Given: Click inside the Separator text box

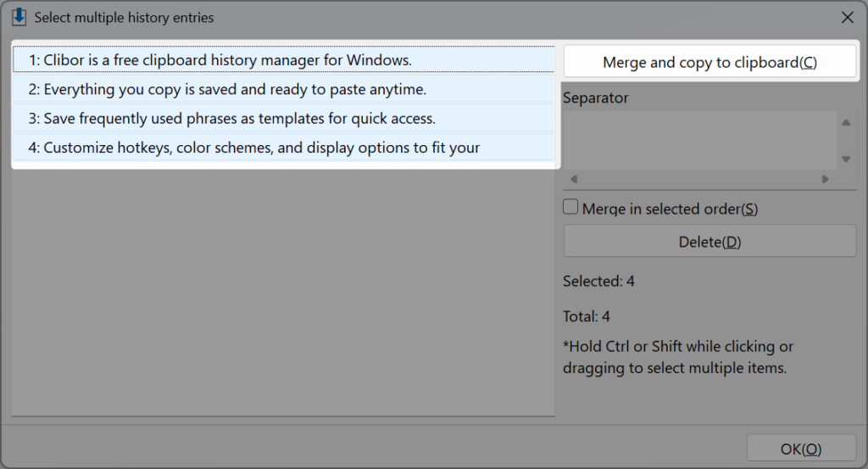Looking at the screenshot, I should click(x=699, y=140).
